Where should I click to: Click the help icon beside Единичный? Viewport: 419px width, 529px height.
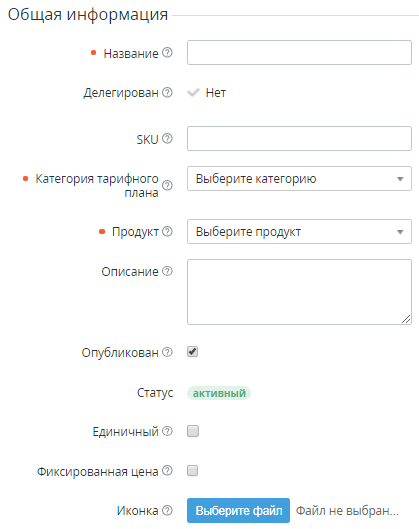[167, 431]
